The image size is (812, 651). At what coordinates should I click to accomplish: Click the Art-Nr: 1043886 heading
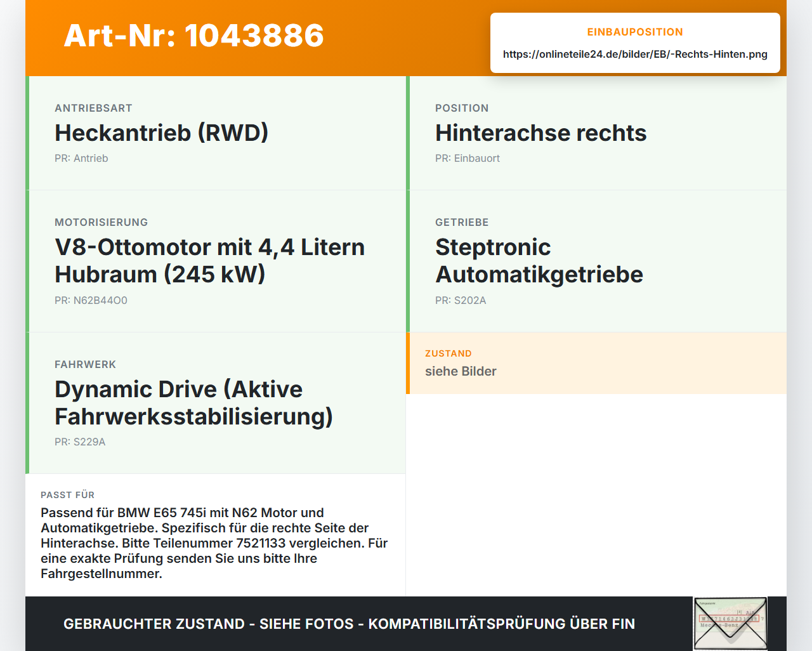[x=194, y=36]
